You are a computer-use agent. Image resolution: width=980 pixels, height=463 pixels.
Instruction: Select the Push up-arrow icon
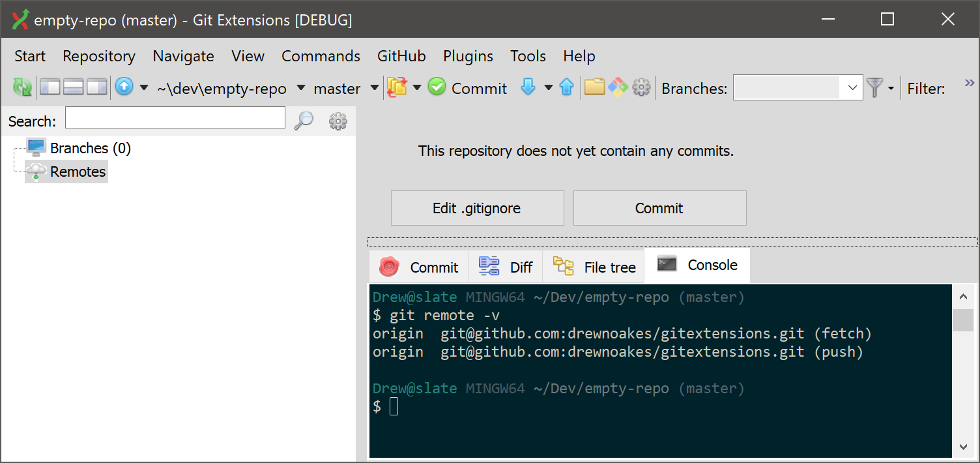coord(567,87)
